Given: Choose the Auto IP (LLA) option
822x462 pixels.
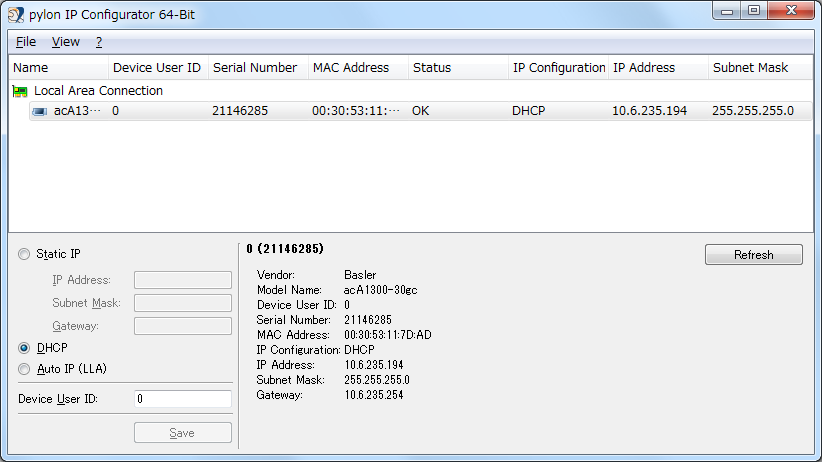Looking at the screenshot, I should coord(24,369).
